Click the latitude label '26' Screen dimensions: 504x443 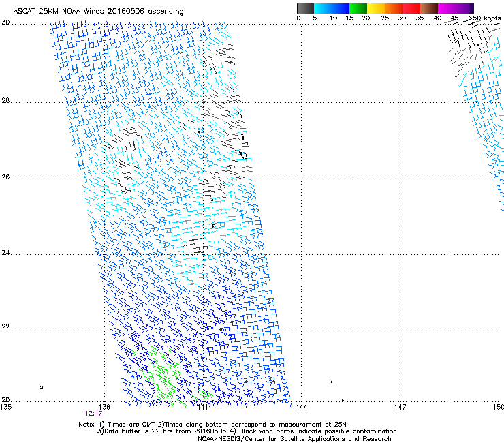(5, 177)
